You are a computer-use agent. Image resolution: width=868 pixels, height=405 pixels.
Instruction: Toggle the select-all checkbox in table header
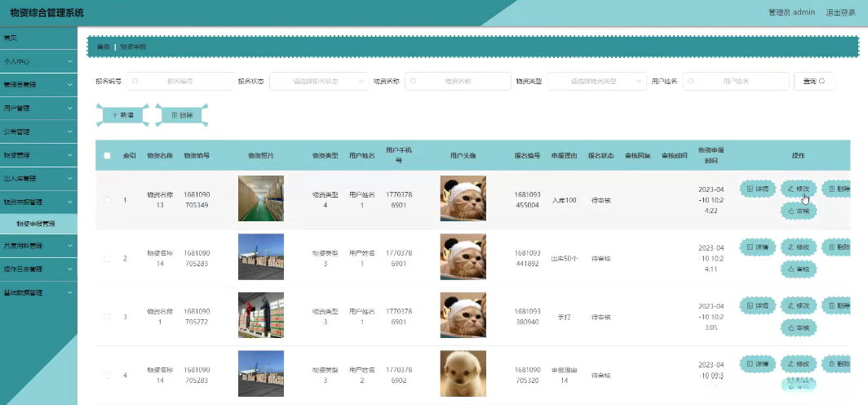click(x=108, y=156)
